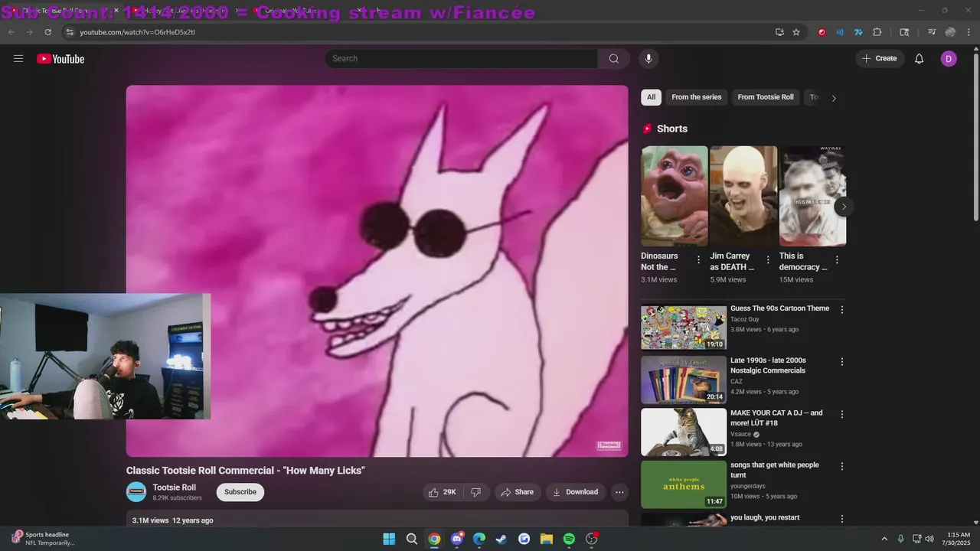Screen dimensions: 980x551
Task: Show more filter chips with arrow
Action: coord(834,98)
